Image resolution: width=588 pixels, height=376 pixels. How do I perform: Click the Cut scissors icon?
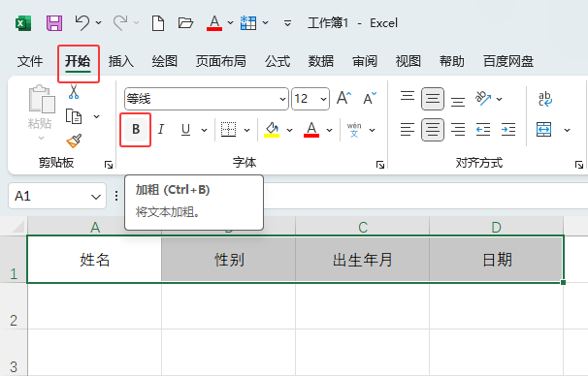coord(74,92)
